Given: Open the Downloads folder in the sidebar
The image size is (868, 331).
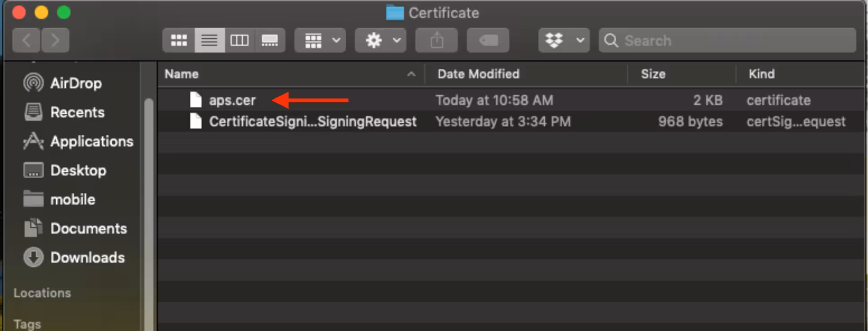Looking at the screenshot, I should coord(87,257).
